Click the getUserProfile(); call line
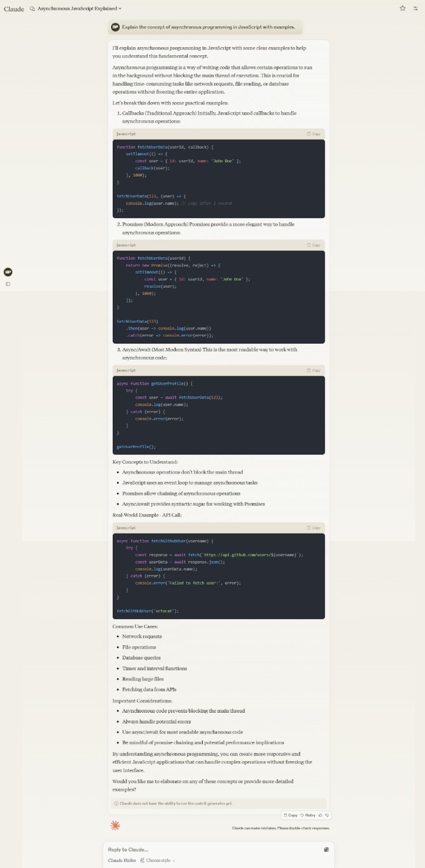Screen dimensions: 425x868 (136, 446)
